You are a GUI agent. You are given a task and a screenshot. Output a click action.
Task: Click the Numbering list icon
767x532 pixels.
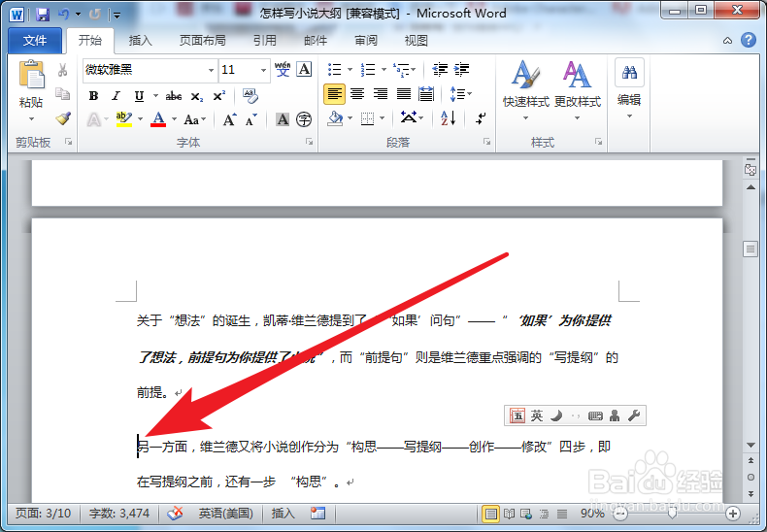[x=368, y=70]
